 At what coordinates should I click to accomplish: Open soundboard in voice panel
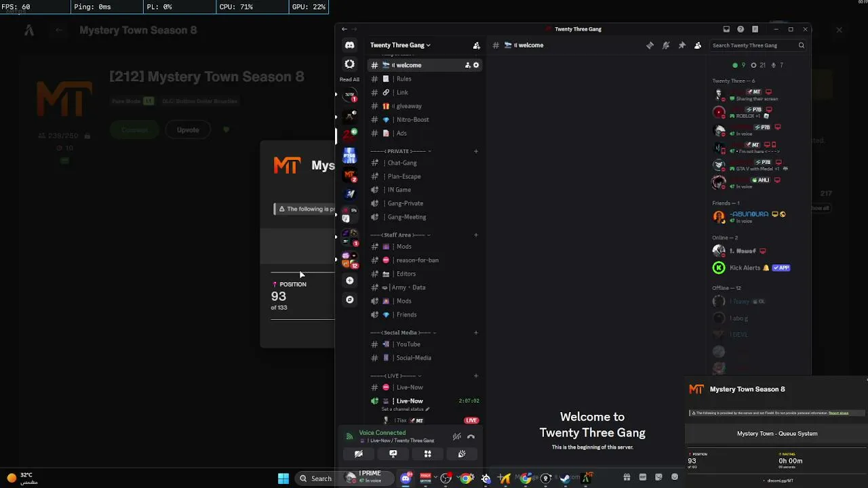click(462, 454)
